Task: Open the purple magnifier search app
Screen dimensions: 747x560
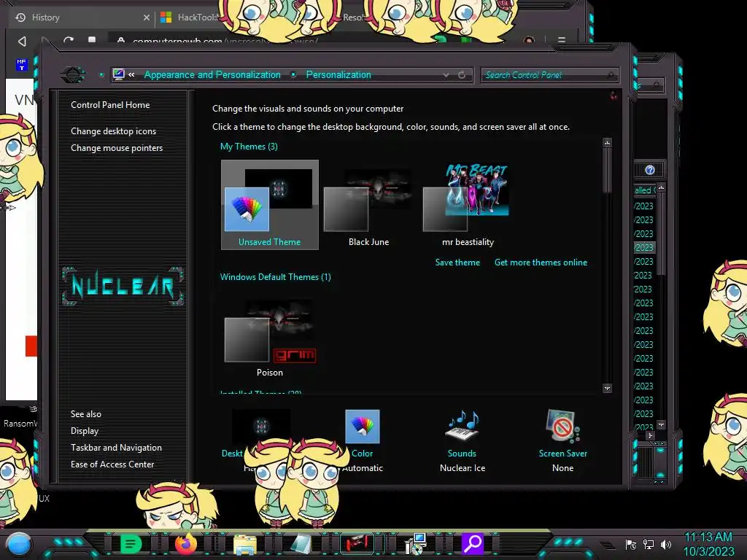Action: (473, 543)
